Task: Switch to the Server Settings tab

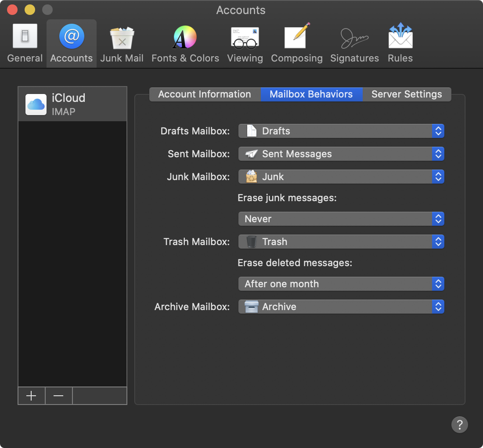Action: click(407, 94)
